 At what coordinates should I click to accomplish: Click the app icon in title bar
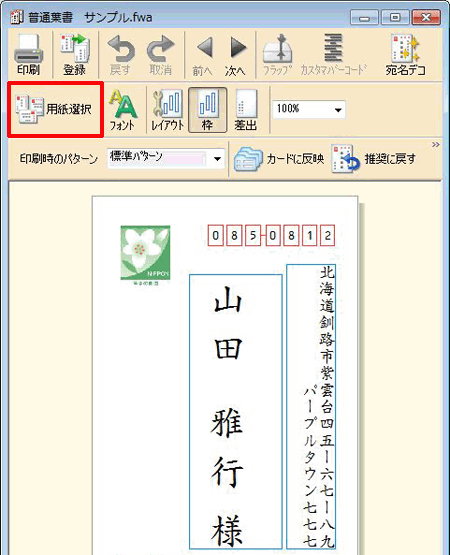(x=17, y=17)
